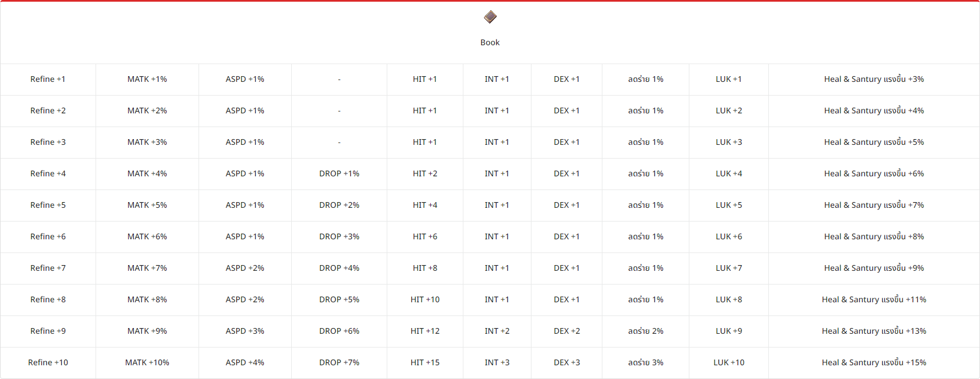Click the INT +3 cell
Screen dimensions: 980x379
(x=497, y=362)
